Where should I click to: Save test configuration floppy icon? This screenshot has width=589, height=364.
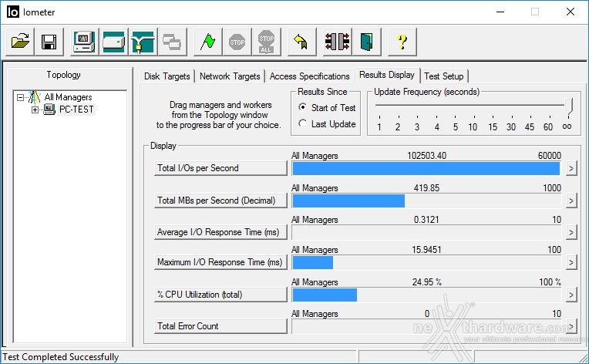[49, 42]
